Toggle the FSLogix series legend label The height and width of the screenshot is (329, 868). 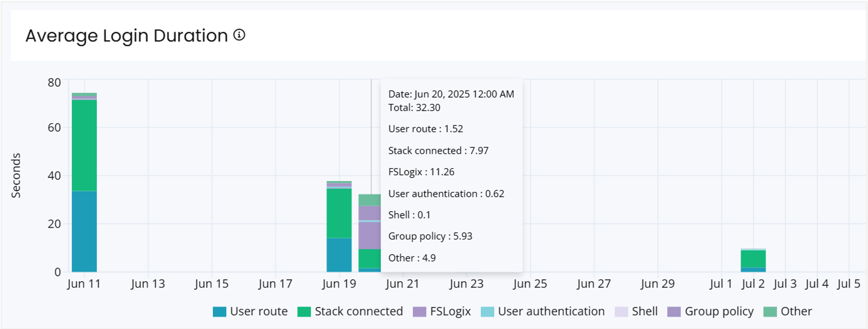450,312
